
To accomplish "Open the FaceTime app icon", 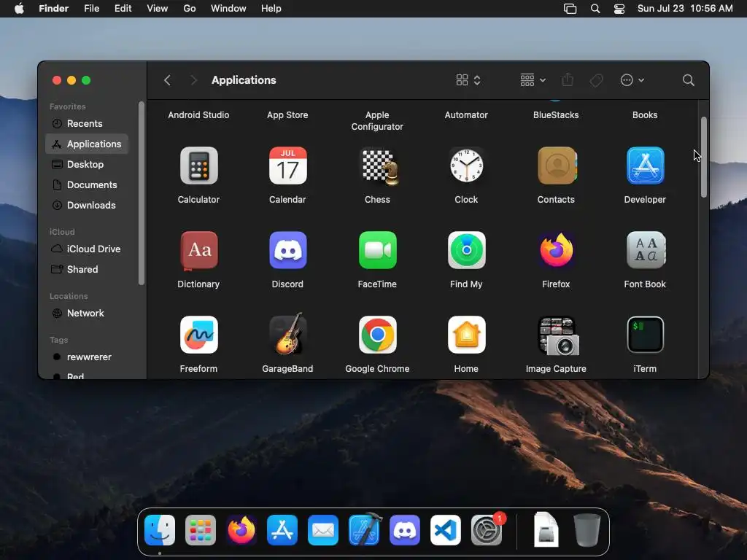I will (x=377, y=251).
